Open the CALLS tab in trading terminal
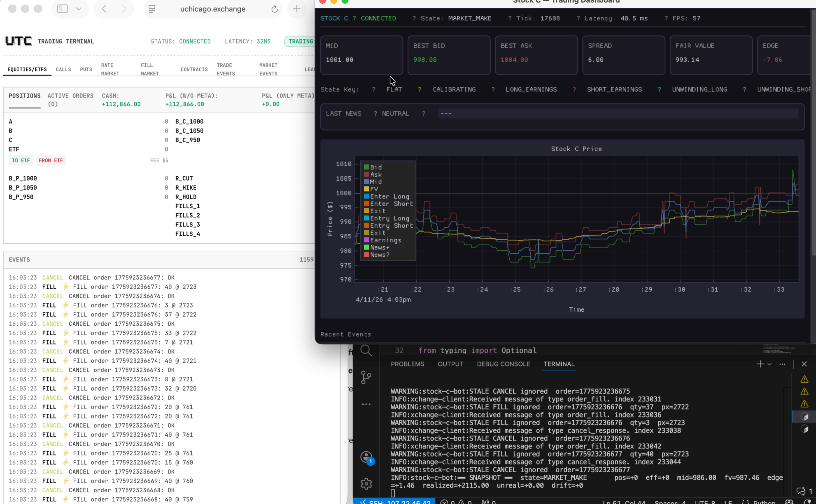The height and width of the screenshot is (504, 816). tap(63, 69)
